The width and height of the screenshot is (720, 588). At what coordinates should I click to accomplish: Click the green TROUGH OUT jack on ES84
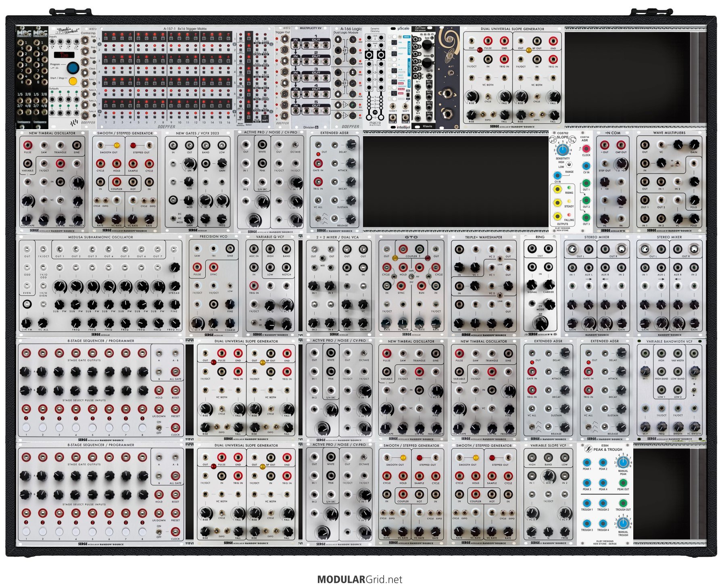(x=623, y=503)
